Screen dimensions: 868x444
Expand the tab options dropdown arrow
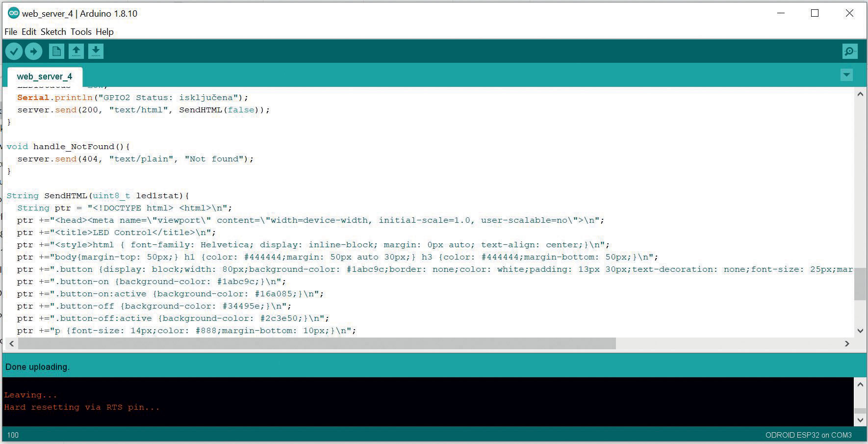[x=846, y=75]
